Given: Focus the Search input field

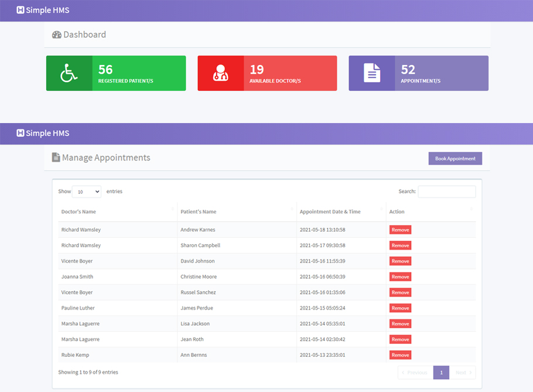Looking at the screenshot, I should click(447, 192).
